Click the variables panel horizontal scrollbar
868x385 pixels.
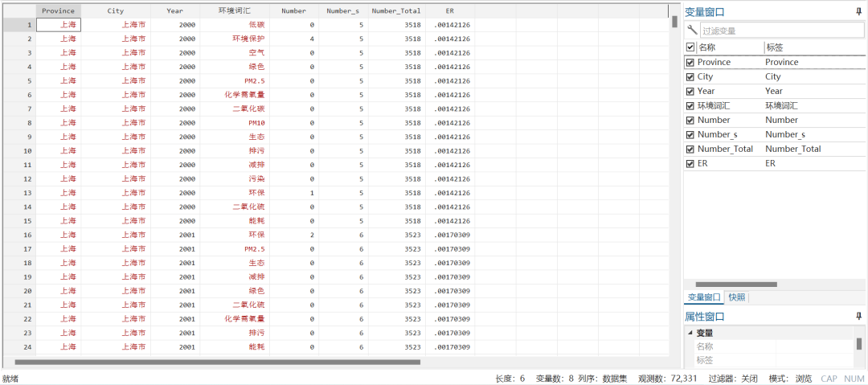tap(735, 285)
